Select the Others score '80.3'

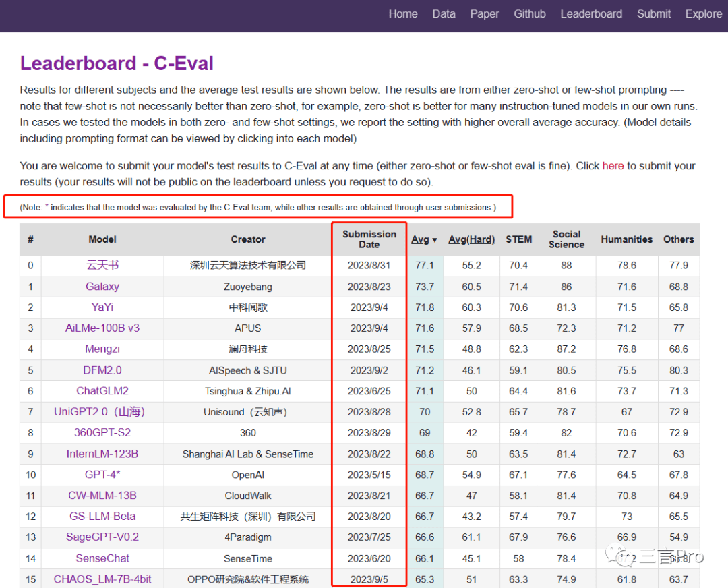pyautogui.click(x=678, y=370)
